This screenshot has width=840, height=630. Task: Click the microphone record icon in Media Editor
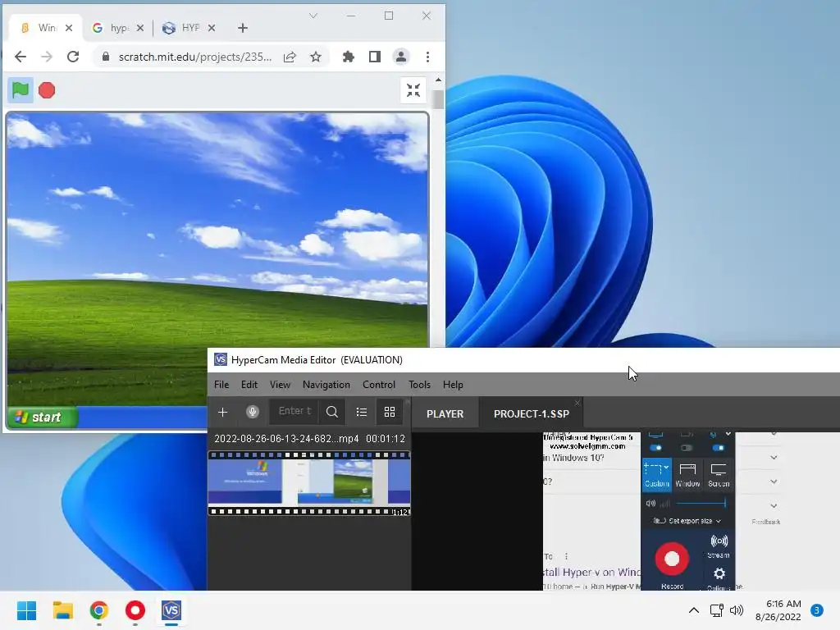point(253,412)
